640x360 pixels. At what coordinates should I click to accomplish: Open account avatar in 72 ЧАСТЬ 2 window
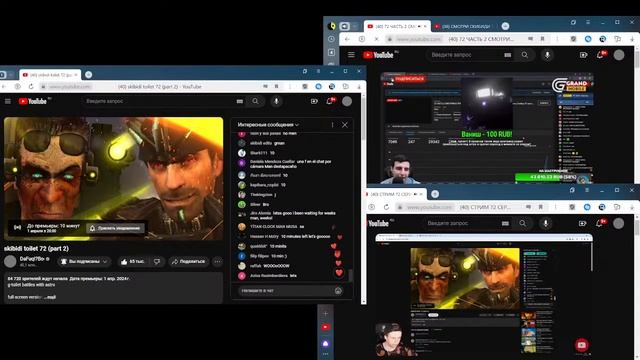point(619,55)
